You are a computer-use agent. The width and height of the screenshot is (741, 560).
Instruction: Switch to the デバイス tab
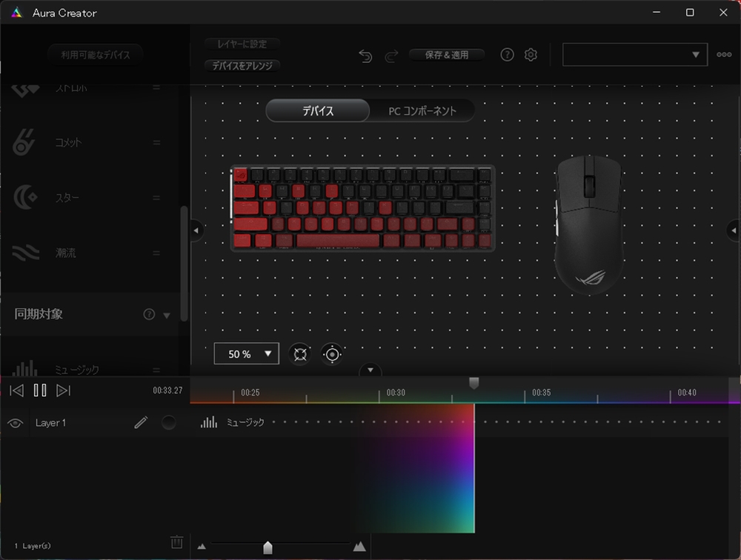(x=318, y=111)
